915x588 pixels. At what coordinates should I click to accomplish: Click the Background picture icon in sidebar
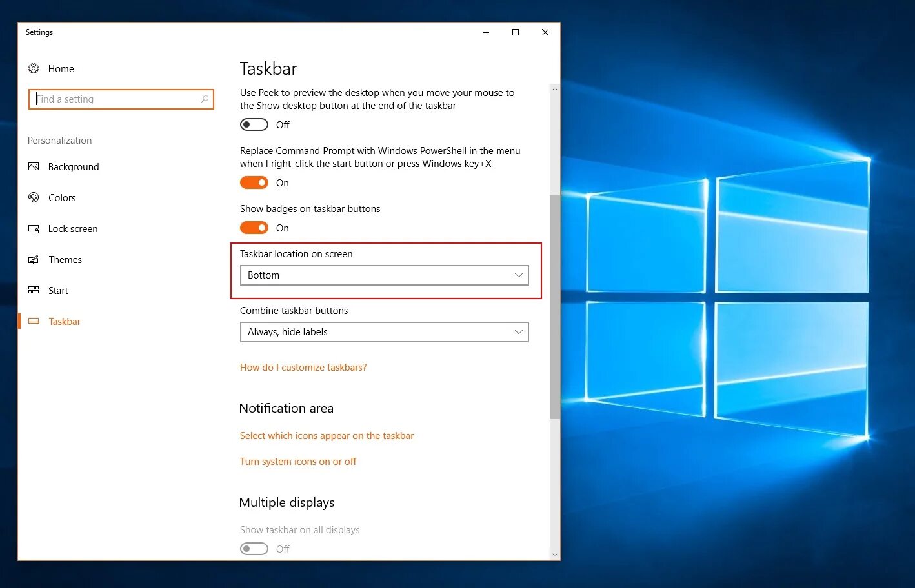click(x=34, y=166)
